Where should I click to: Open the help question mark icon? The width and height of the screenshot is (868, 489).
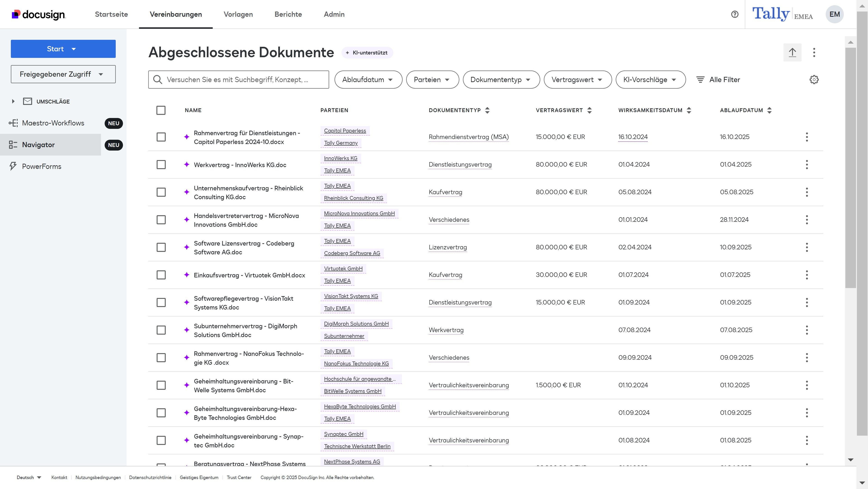point(735,14)
